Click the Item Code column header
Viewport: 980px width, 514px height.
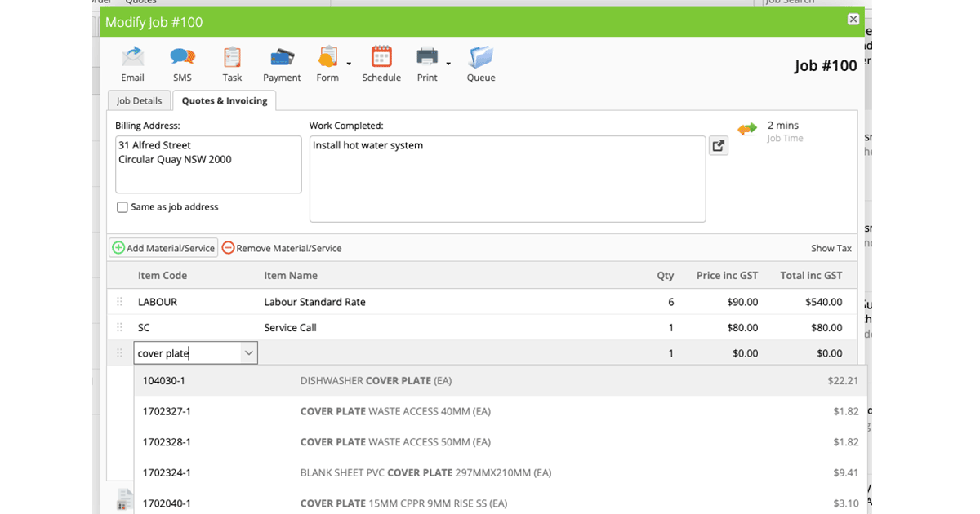(x=163, y=276)
